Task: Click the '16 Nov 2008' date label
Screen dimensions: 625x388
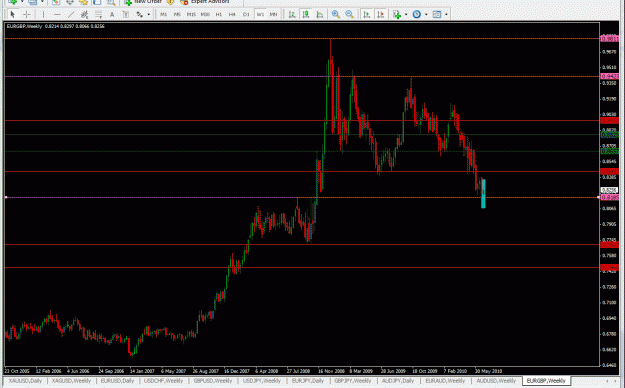Action: coord(331,371)
